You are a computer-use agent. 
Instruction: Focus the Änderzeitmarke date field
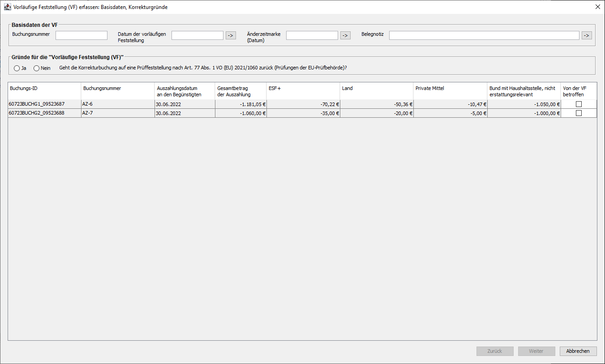312,35
